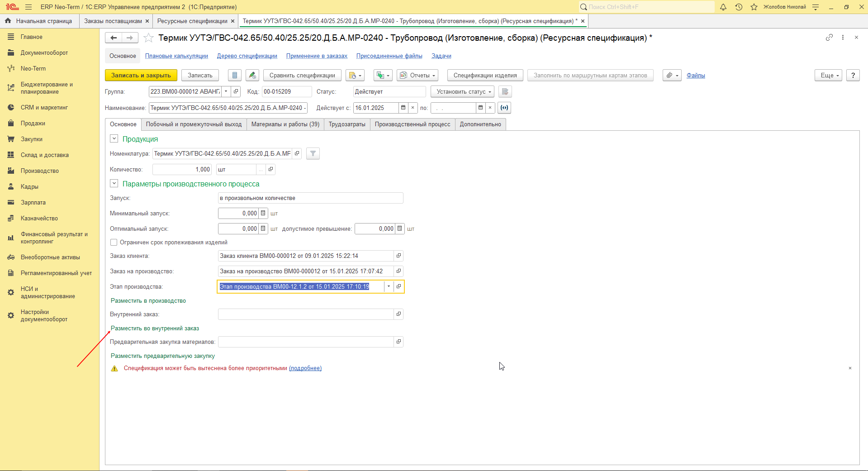Open calculator for допустимое превышение
868x471 pixels.
tap(399, 229)
